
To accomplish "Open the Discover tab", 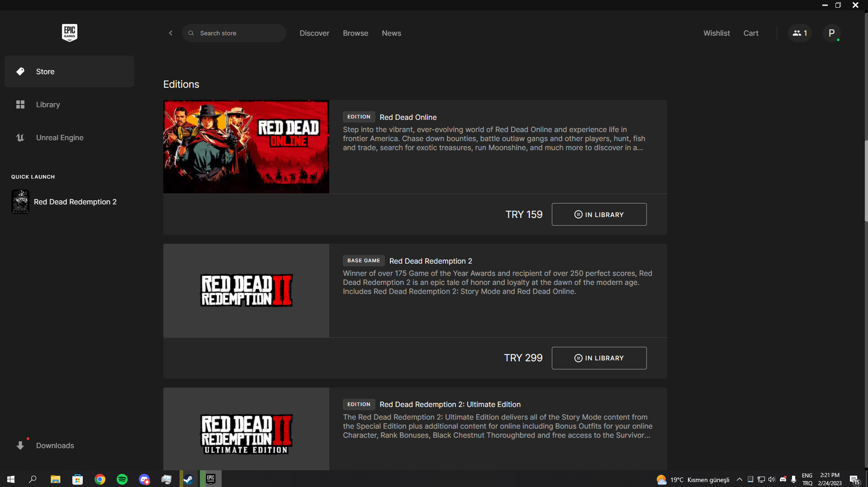I will click(314, 33).
